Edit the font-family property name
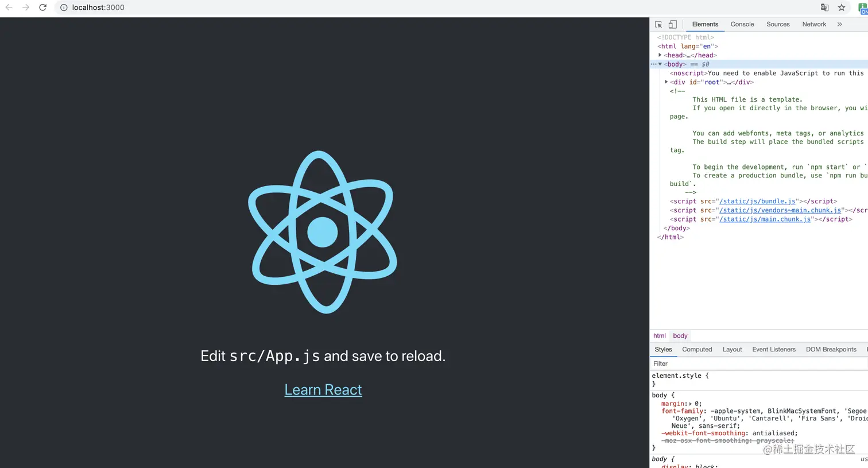868x468 pixels. pos(683,411)
